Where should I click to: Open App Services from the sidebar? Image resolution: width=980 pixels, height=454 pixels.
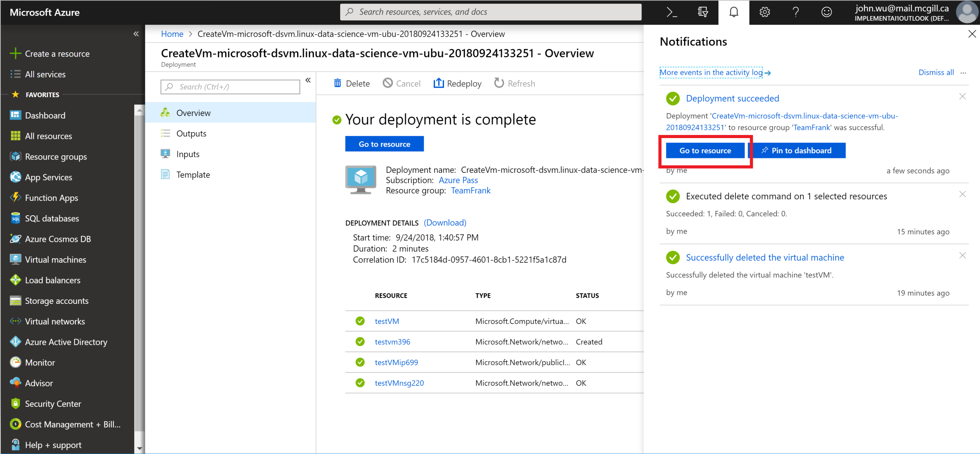click(48, 177)
